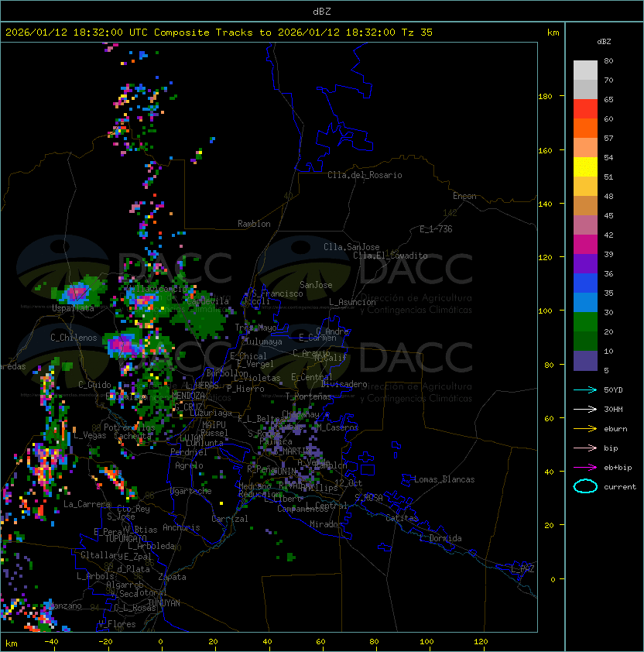Click the '-20' x-axis tick label

click(105, 642)
